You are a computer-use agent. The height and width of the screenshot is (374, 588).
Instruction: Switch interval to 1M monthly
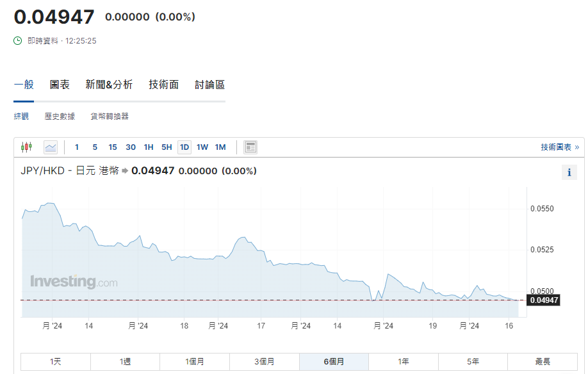pos(220,147)
